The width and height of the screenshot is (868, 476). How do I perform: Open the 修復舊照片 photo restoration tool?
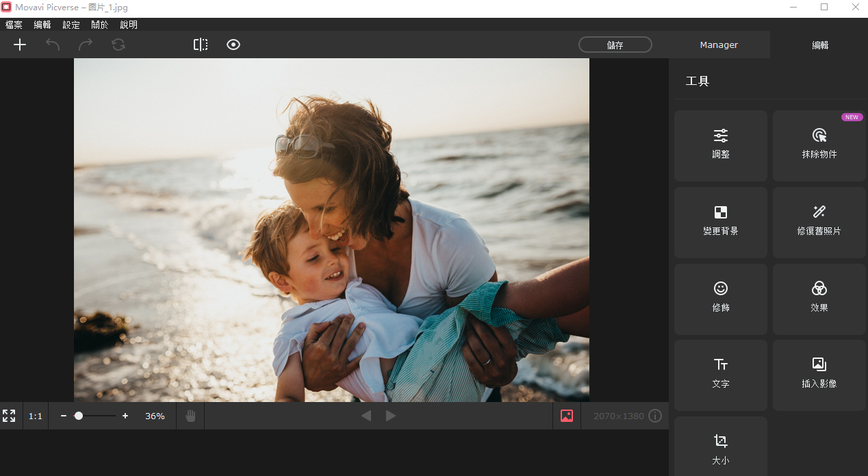(x=819, y=222)
